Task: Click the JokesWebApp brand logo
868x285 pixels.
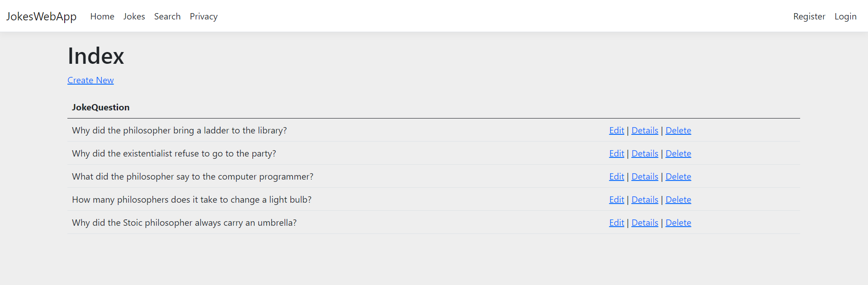Action: pos(41,16)
